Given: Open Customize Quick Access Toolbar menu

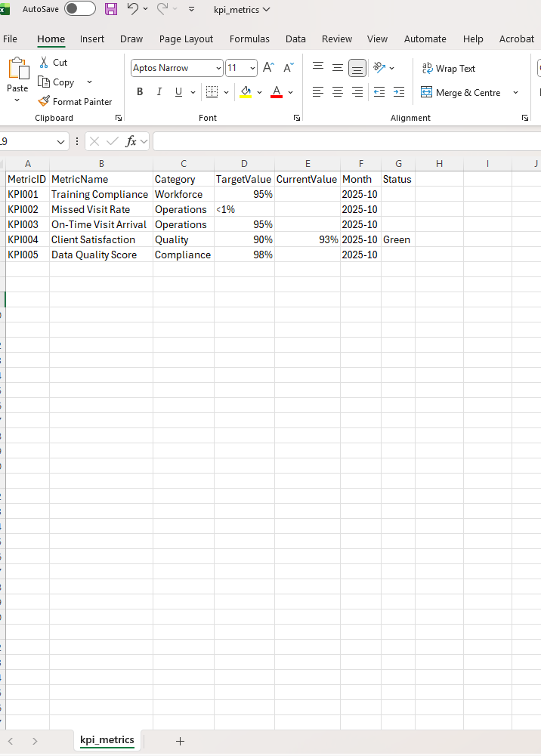Looking at the screenshot, I should click(x=191, y=9).
